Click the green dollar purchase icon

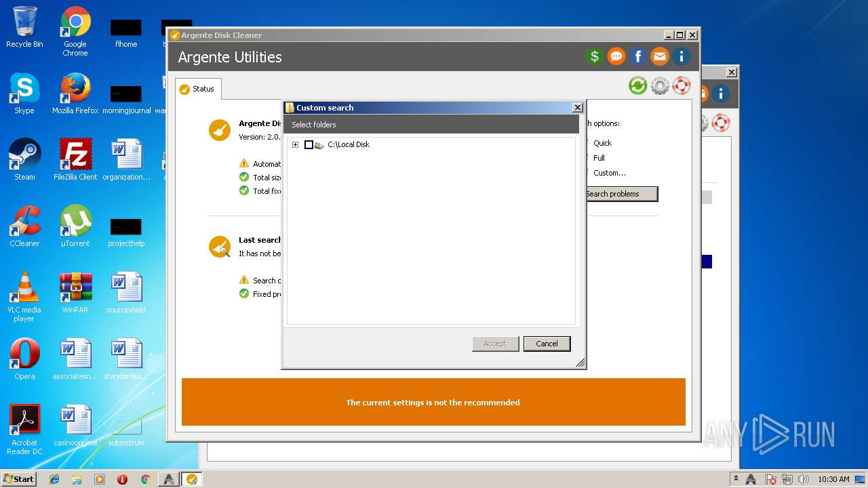click(x=595, y=56)
